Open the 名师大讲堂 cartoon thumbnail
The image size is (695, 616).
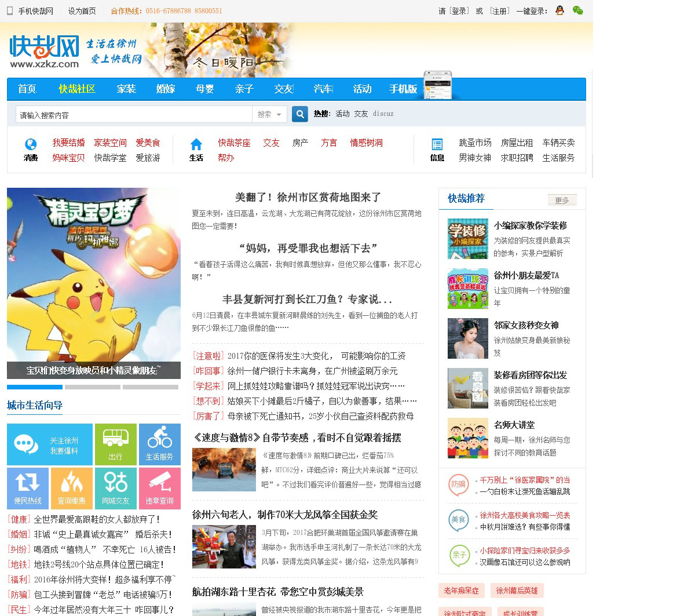468,438
